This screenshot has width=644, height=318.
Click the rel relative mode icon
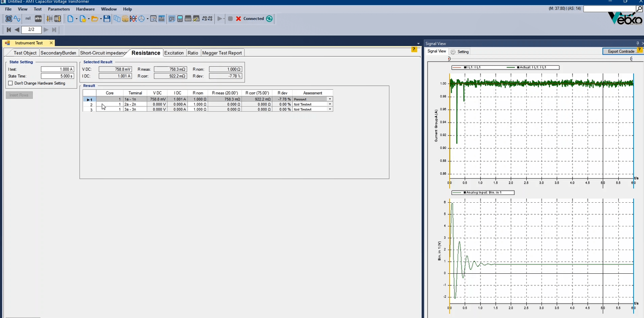(x=28, y=19)
